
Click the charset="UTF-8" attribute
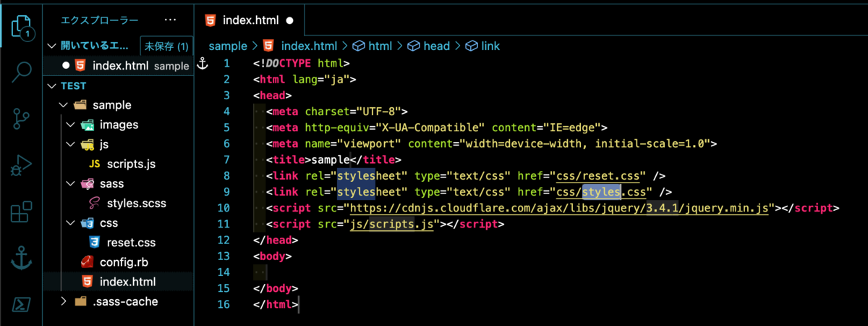pyautogui.click(x=353, y=112)
